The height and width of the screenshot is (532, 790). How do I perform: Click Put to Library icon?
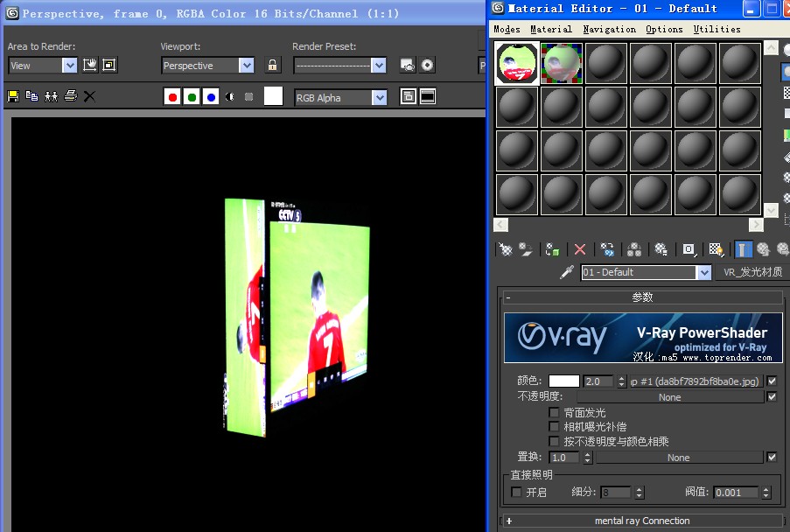coord(661,248)
